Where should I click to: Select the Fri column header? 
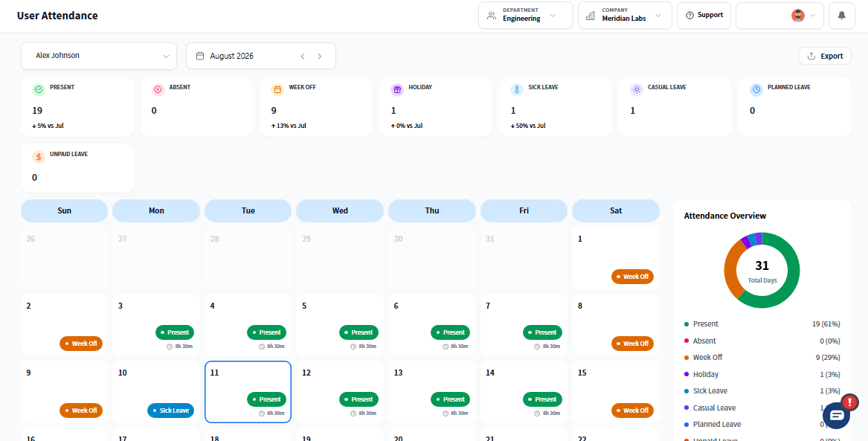(524, 210)
